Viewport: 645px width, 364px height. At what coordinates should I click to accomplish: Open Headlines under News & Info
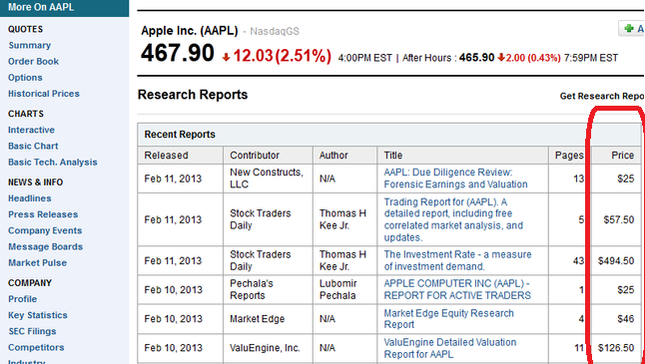(x=30, y=198)
